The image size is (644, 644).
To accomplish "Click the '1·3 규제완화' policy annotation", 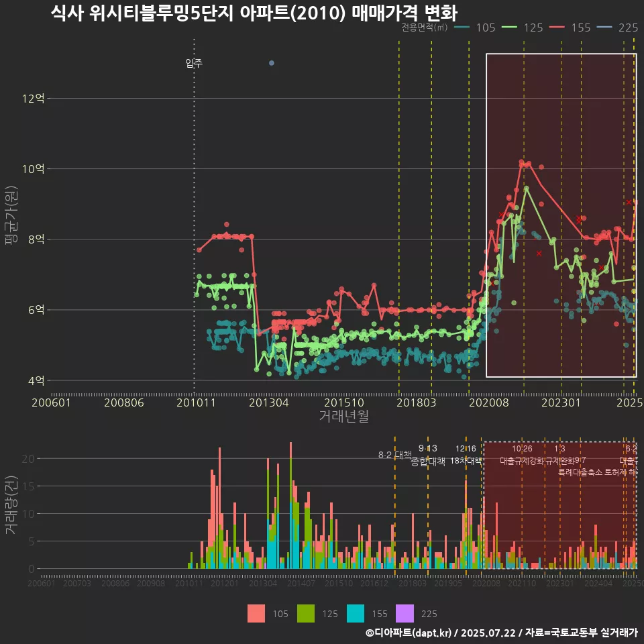I will (x=559, y=455).
